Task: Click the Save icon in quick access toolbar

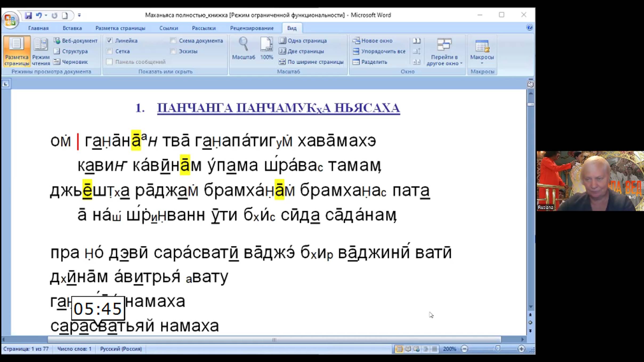Action: click(28, 15)
